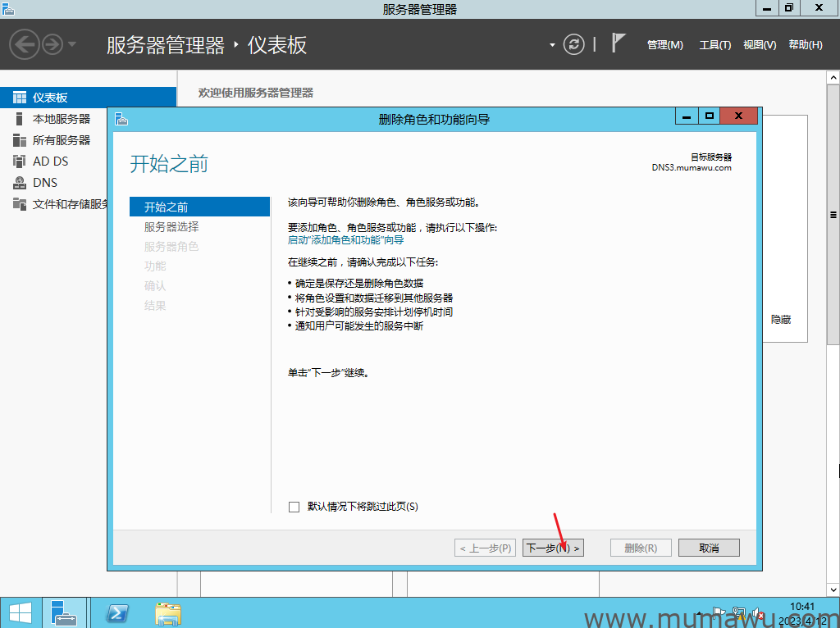The image size is (840, 628).
Task: Open File Explorer from the taskbar
Action: tap(167, 612)
